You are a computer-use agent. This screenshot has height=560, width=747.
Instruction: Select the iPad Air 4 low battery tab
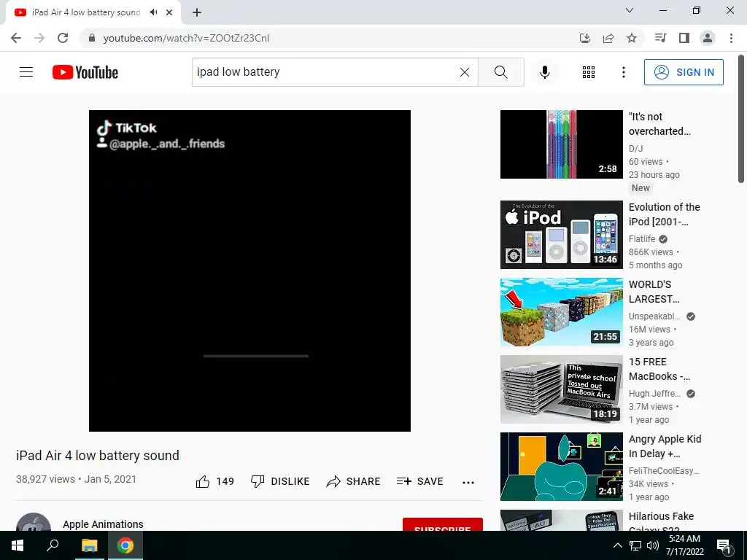point(86,12)
